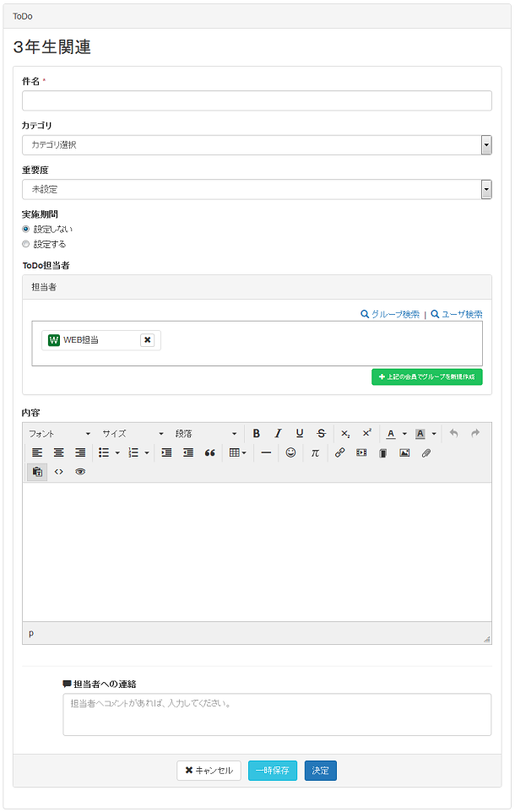Click the 件名 input field
The height and width of the screenshot is (812, 515).
pyautogui.click(x=257, y=100)
